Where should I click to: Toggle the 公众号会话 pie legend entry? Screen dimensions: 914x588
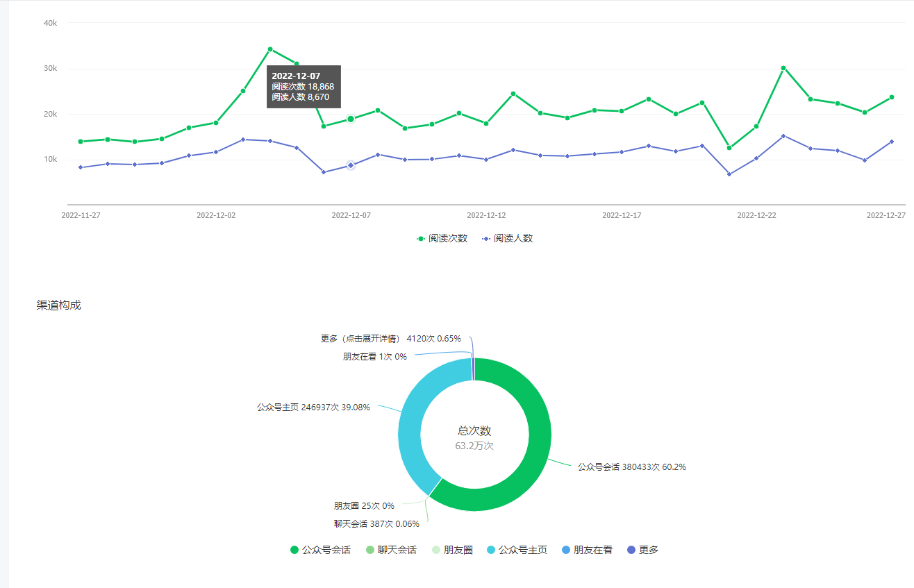pyautogui.click(x=320, y=550)
